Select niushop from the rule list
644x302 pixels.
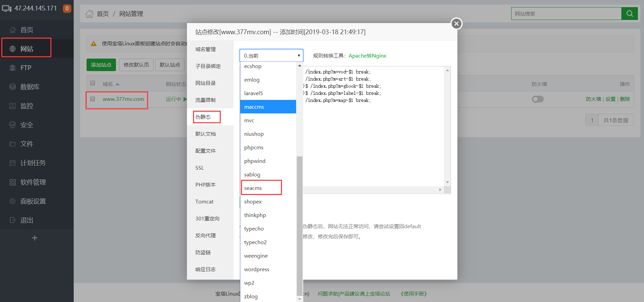pos(268,134)
